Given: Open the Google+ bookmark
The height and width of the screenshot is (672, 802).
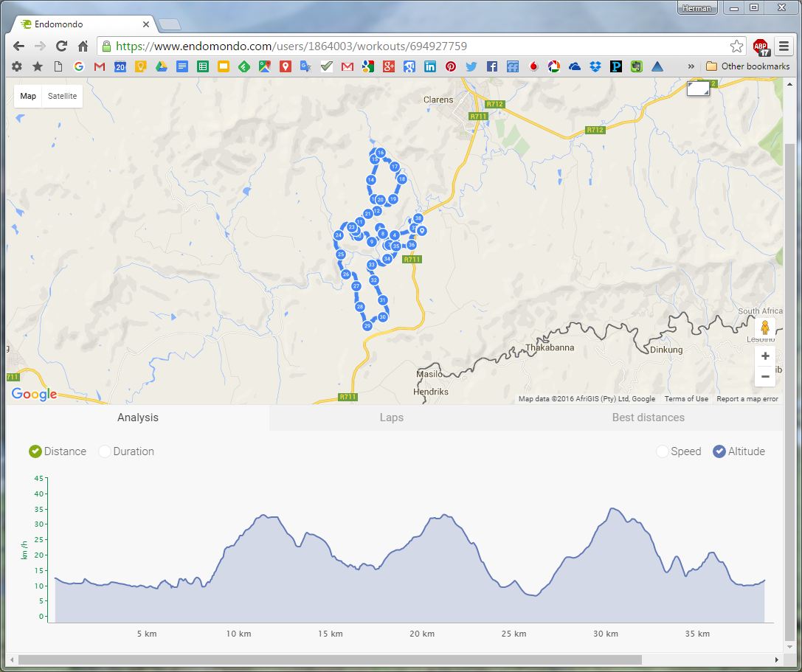Looking at the screenshot, I should click(389, 66).
